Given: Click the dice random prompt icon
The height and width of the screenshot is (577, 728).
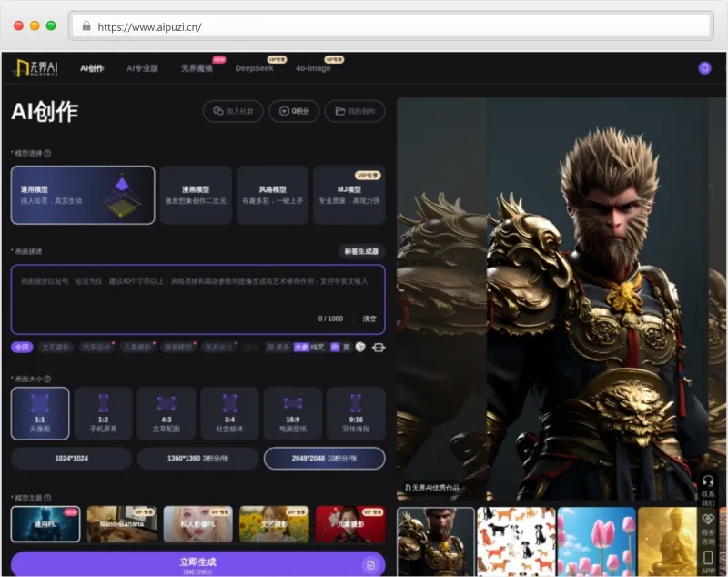Looking at the screenshot, I should click(360, 347).
